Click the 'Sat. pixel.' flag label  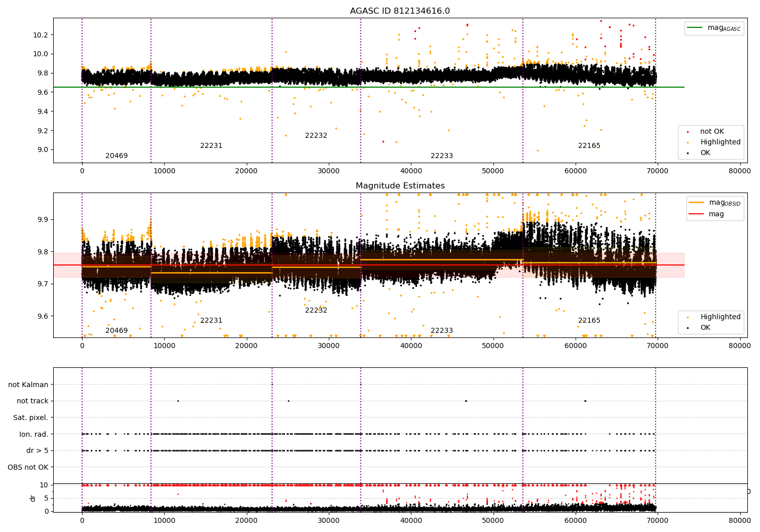(x=31, y=418)
